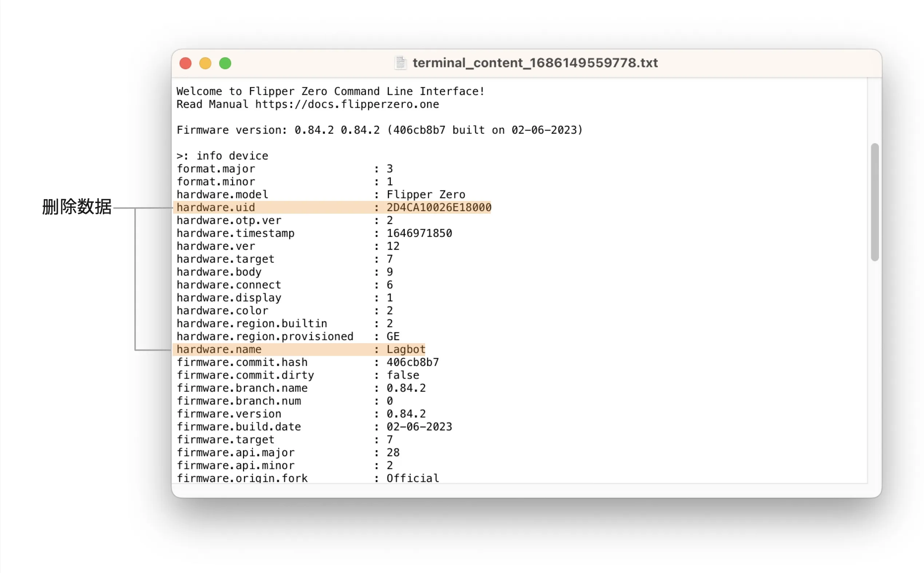Close the terminal_content text window
Image resolution: width=924 pixels, height=573 pixels.
click(x=185, y=63)
